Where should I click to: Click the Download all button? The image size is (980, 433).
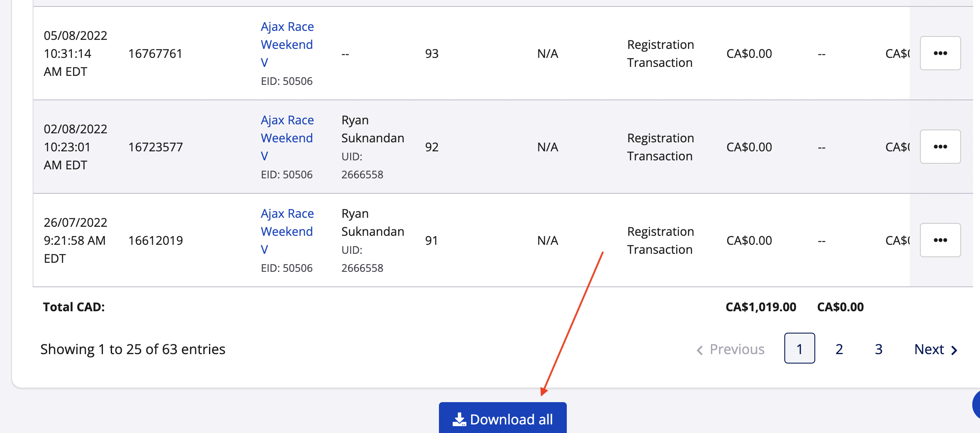[x=502, y=418]
